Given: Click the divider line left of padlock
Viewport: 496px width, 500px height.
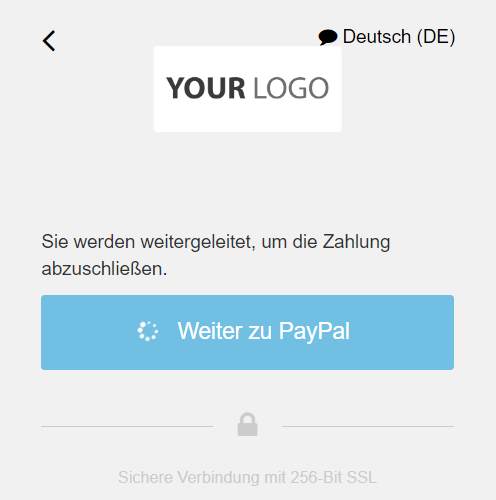Looking at the screenshot, I should click(127, 426).
